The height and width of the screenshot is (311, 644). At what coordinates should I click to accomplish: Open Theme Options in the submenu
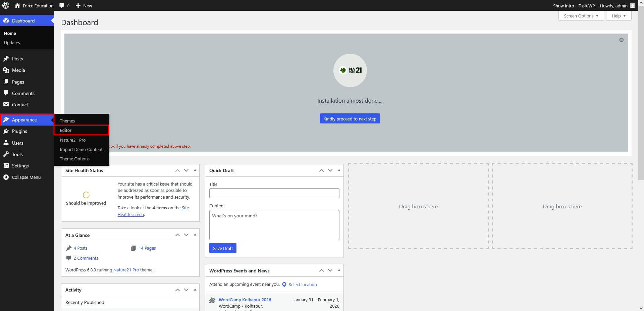tap(74, 159)
